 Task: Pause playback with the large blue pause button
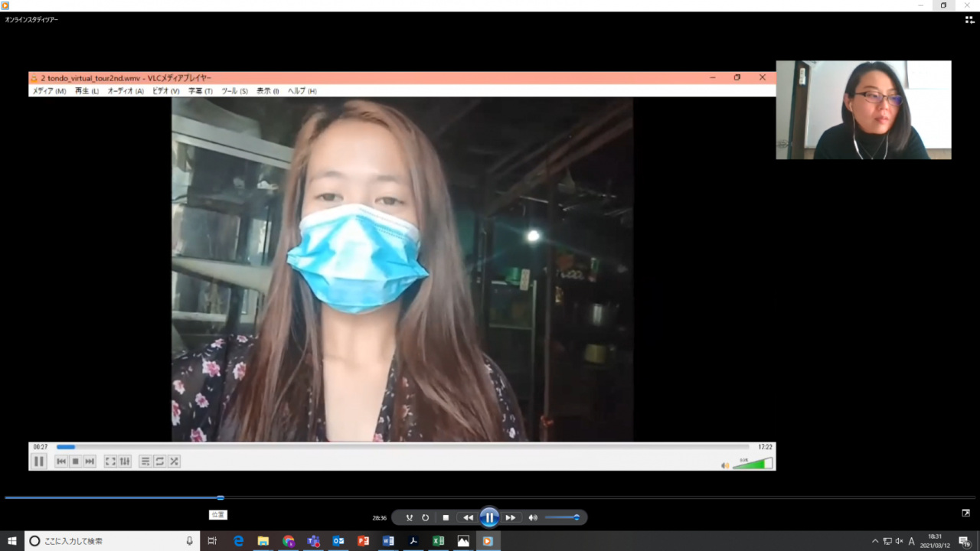(x=489, y=518)
